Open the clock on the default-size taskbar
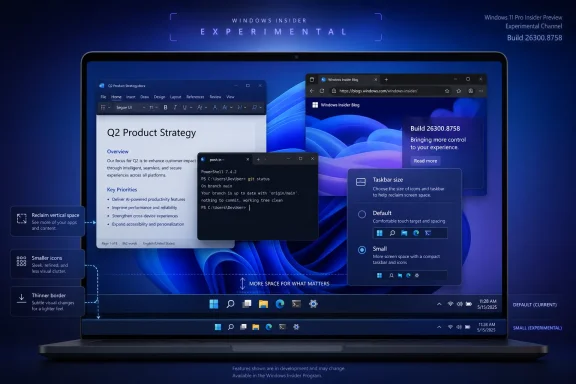 click(x=487, y=304)
